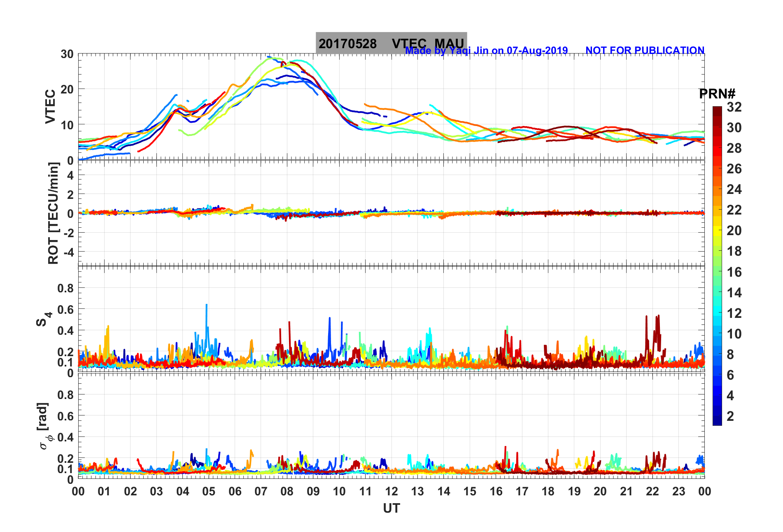783x532 pixels.
Task: Click the ROT [TECU/min] axis label
Action: (54, 213)
